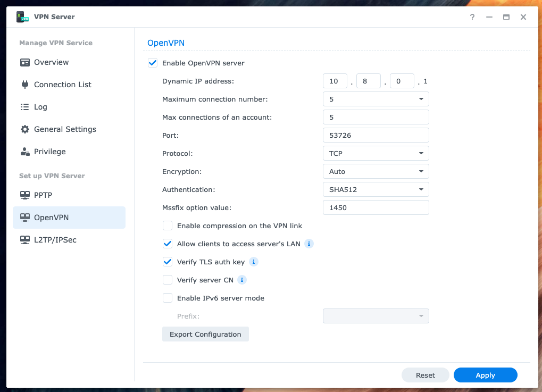The image size is (542, 392).
Task: Disable the Enable OpenVPN server checkbox
Action: click(x=153, y=63)
